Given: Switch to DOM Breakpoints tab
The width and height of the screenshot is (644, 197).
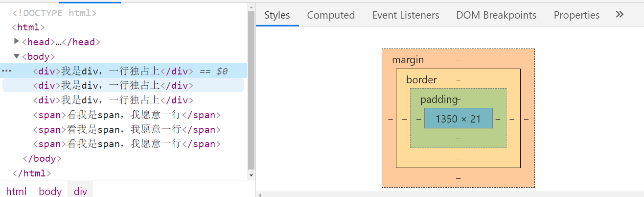Looking at the screenshot, I should coord(496,15).
